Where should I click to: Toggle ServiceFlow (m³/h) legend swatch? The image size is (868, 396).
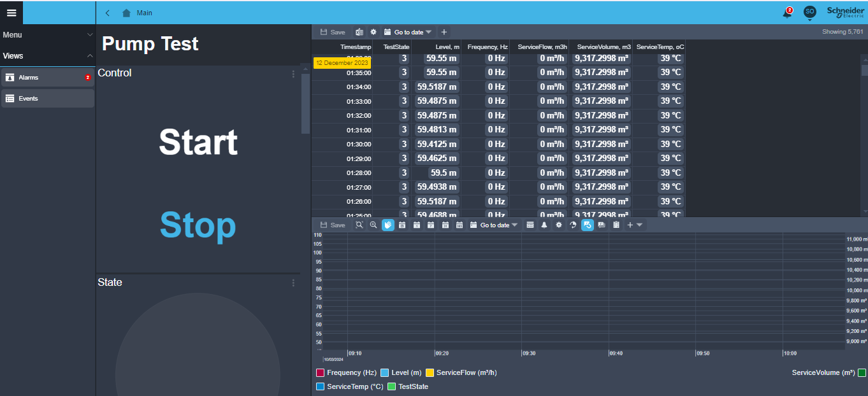430,372
